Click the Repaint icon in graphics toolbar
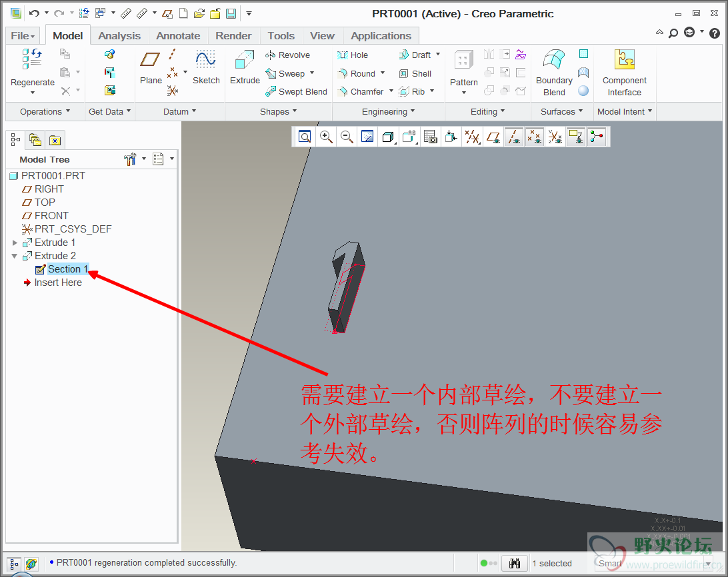Screen dimensions: 728x577 pyautogui.click(x=367, y=137)
